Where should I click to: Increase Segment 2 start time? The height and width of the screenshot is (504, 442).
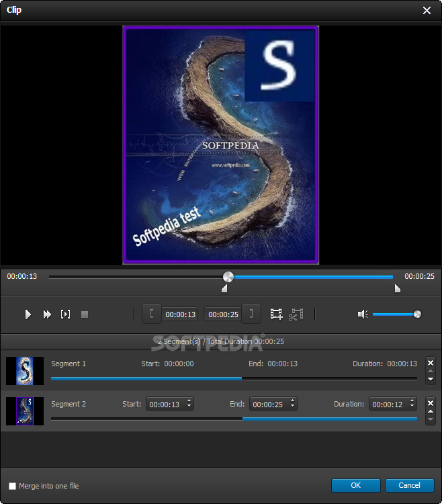[x=189, y=401]
